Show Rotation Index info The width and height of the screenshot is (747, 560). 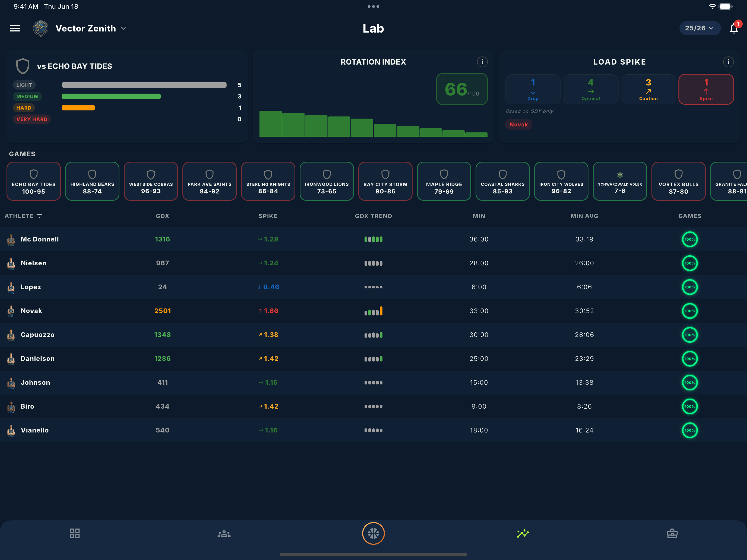(x=482, y=62)
